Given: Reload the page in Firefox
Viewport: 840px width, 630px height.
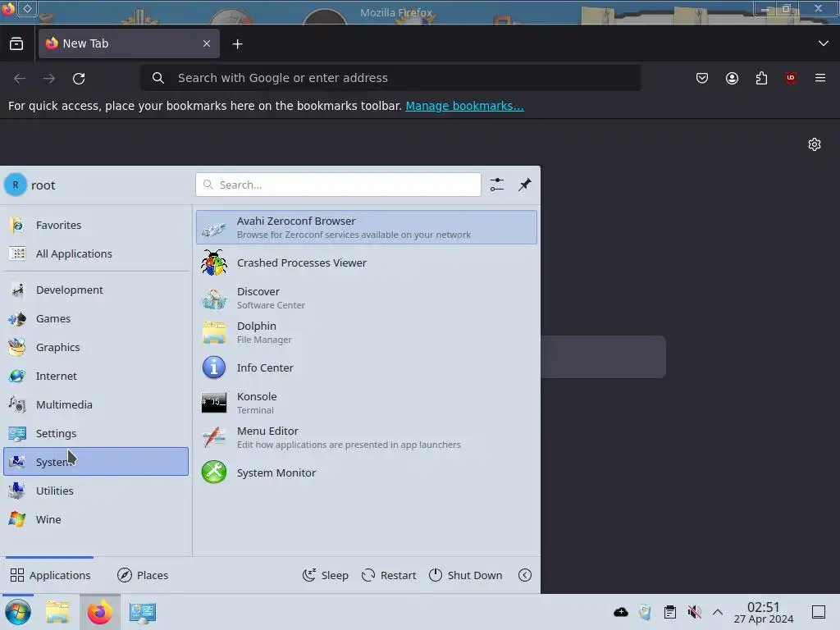Looking at the screenshot, I should (x=79, y=79).
